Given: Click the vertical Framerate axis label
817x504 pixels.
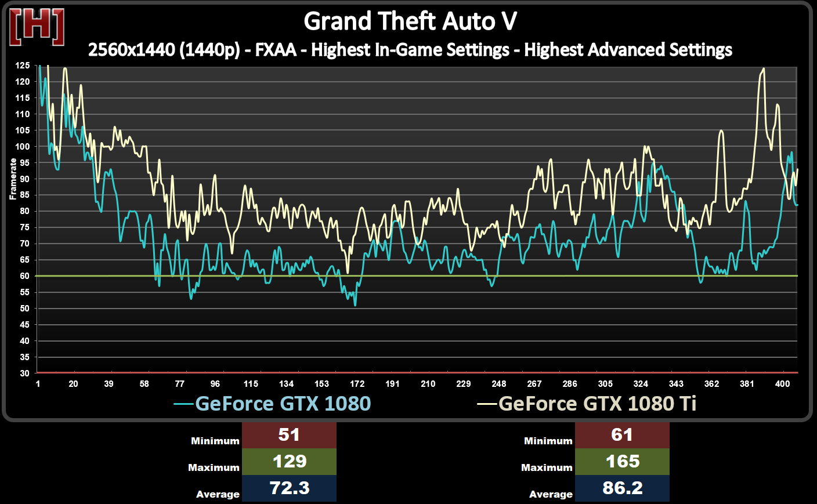Looking at the screenshot, I should tap(13, 179).
